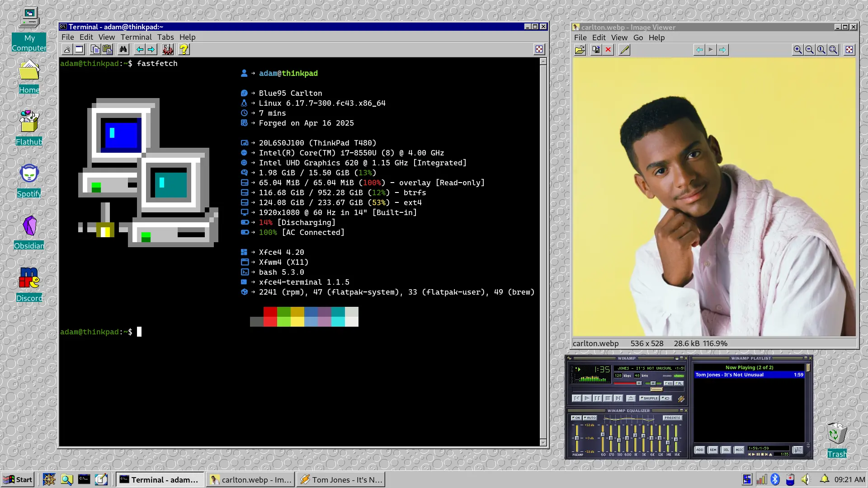The width and height of the screenshot is (868, 488).
Task: Open the Obsidian desktop icon
Action: (29, 226)
